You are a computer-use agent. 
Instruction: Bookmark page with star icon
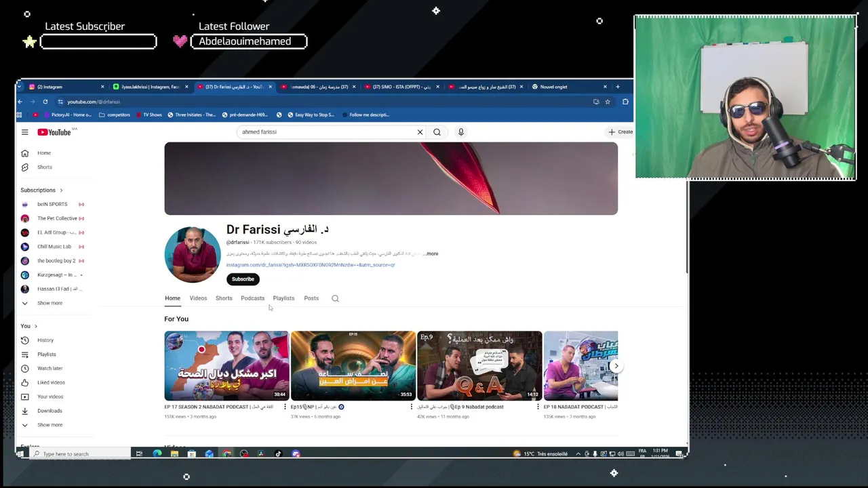tap(608, 102)
